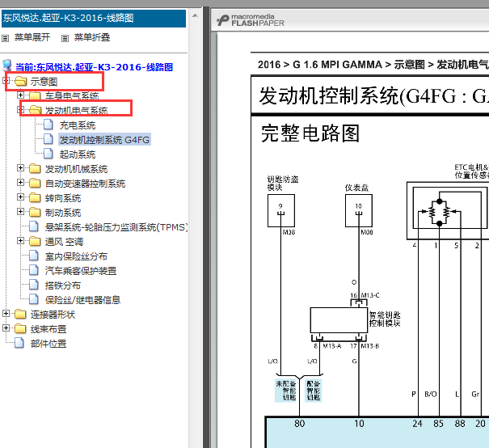Click the computer icon beside 当前 link

6,66
